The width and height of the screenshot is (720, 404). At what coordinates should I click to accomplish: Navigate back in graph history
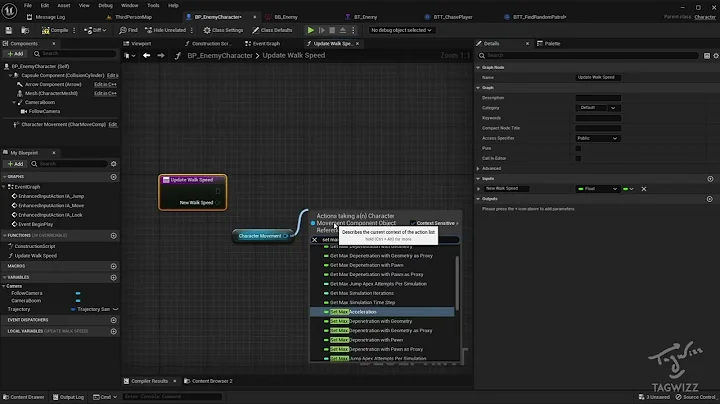click(146, 56)
